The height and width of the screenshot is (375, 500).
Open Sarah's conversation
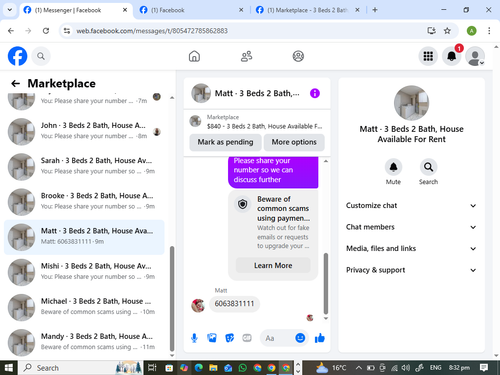point(84,167)
